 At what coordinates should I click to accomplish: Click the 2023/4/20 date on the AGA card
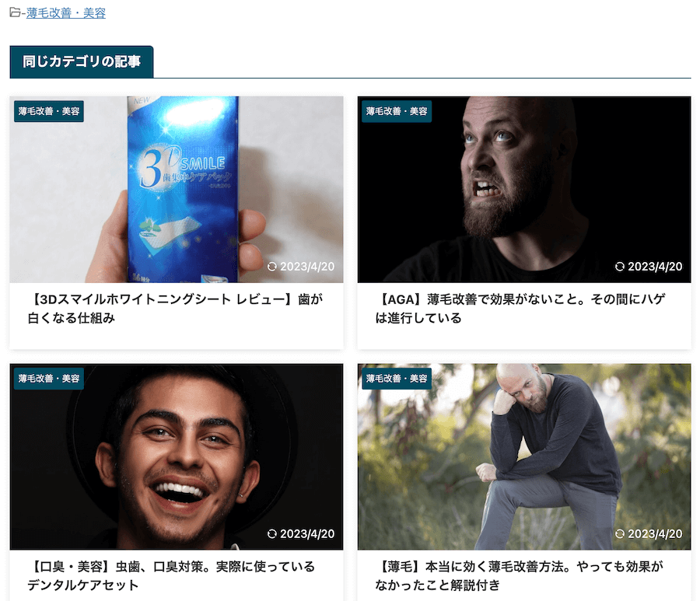[x=655, y=267]
